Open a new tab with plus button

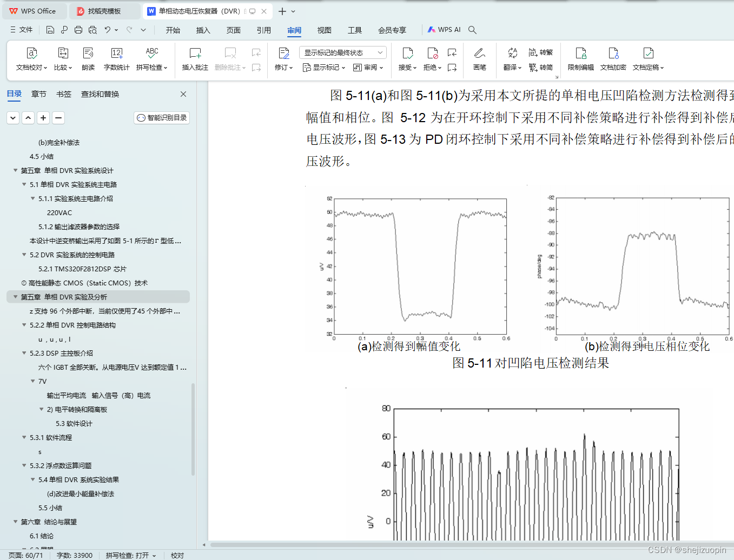coord(282,11)
